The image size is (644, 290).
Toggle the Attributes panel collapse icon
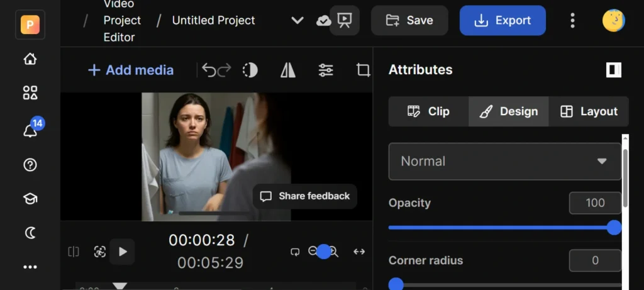point(613,70)
